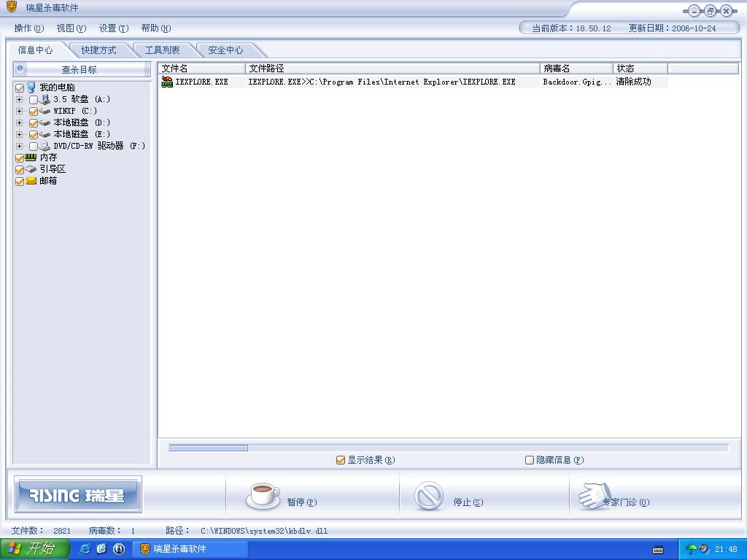Open Internet Explorer from quick launch
The width and height of the screenshot is (747, 560).
pos(85,549)
